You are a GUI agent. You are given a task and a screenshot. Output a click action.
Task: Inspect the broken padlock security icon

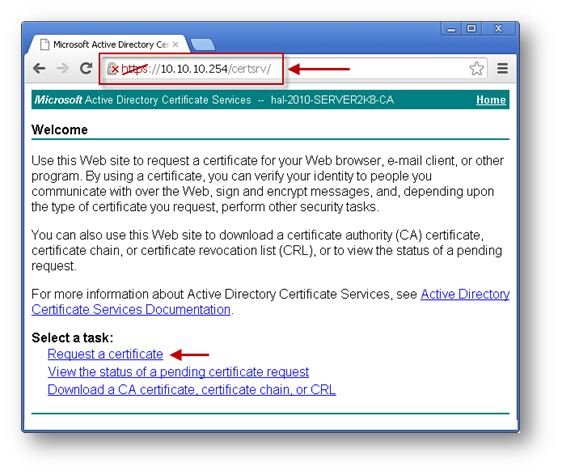pos(113,68)
